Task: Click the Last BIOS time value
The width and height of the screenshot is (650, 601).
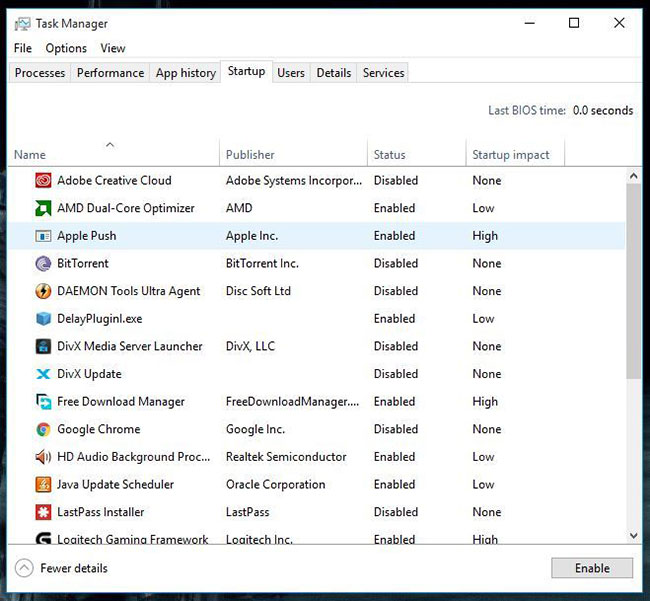Action: pyautogui.click(x=603, y=110)
